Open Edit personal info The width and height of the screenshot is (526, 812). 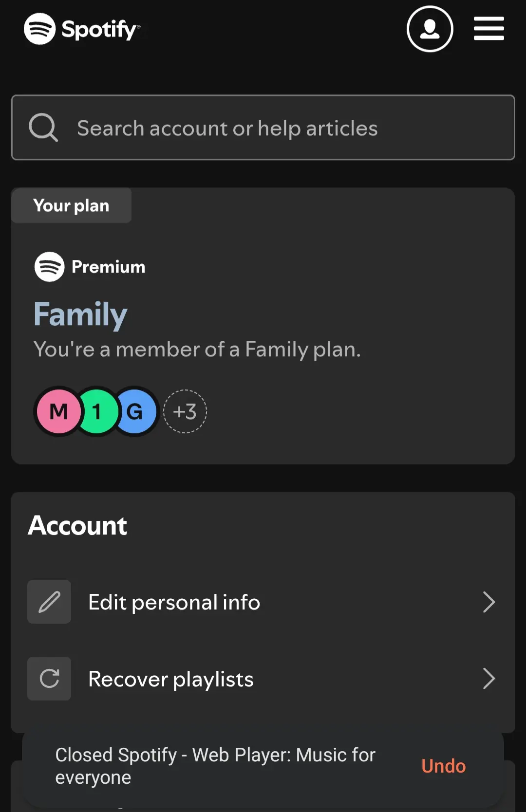[x=263, y=602]
